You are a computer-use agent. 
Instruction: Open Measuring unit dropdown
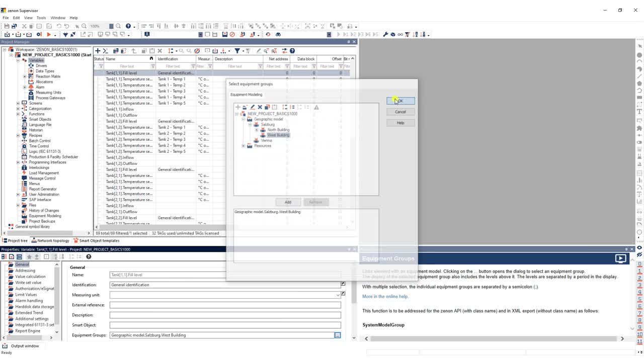(338, 295)
